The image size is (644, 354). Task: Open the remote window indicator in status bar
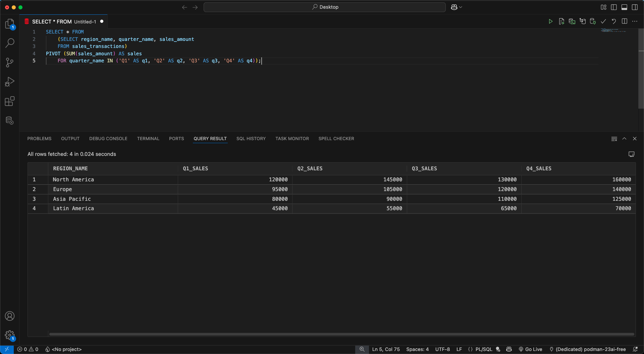tap(7, 349)
